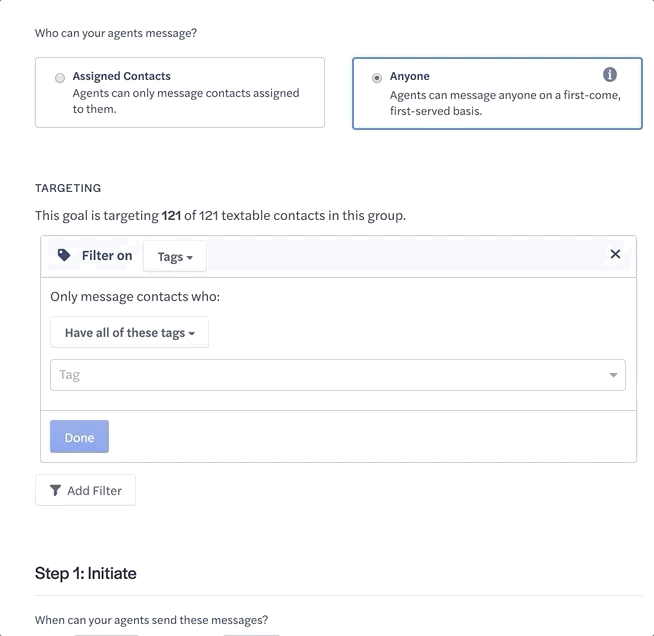Click the Filter on label

[107, 255]
